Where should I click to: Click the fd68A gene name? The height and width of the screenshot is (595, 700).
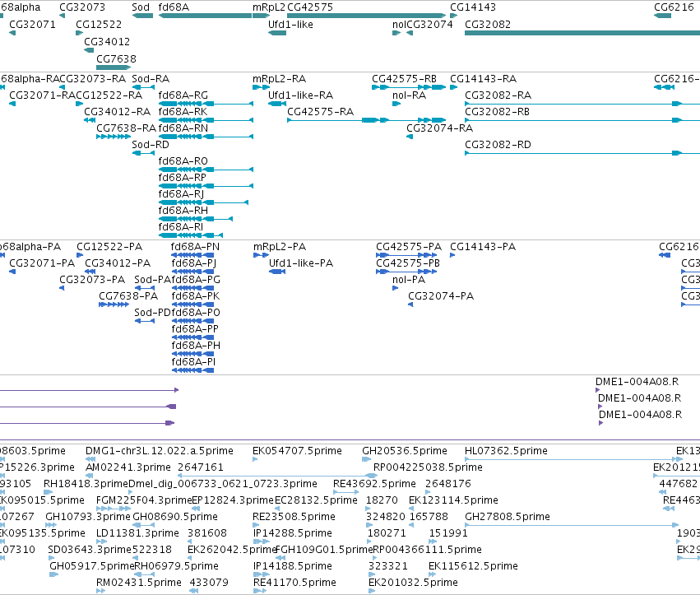pyautogui.click(x=174, y=7)
